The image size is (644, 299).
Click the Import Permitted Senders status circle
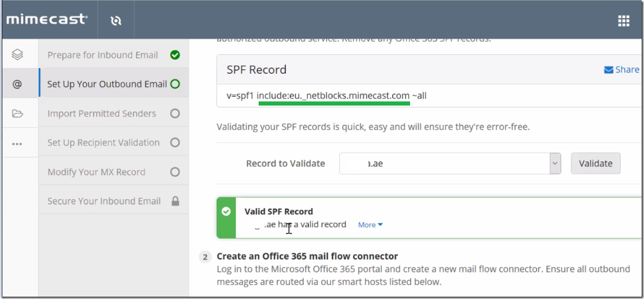click(175, 113)
